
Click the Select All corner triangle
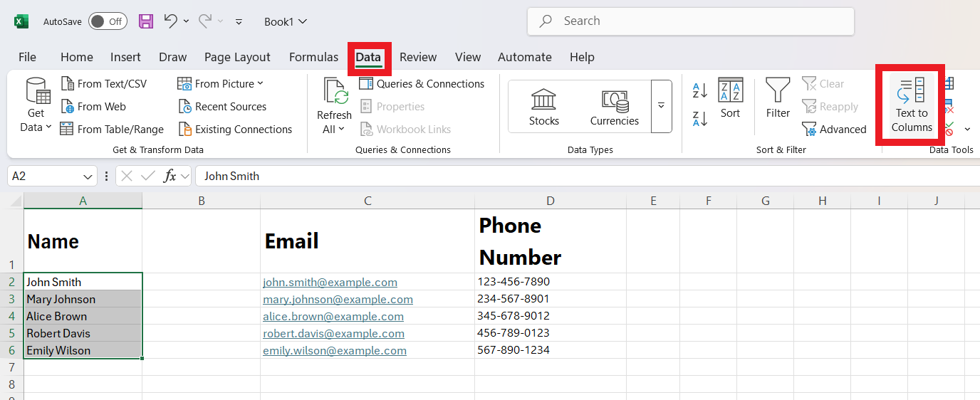tap(16, 201)
